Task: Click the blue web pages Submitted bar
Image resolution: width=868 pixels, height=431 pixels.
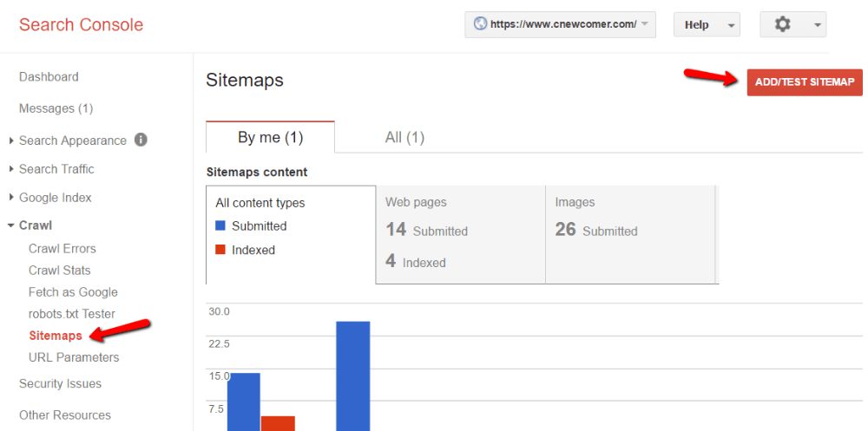Action: tap(244, 402)
